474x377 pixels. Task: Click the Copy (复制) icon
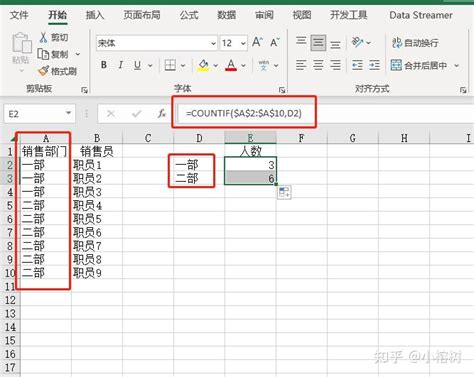[43, 54]
